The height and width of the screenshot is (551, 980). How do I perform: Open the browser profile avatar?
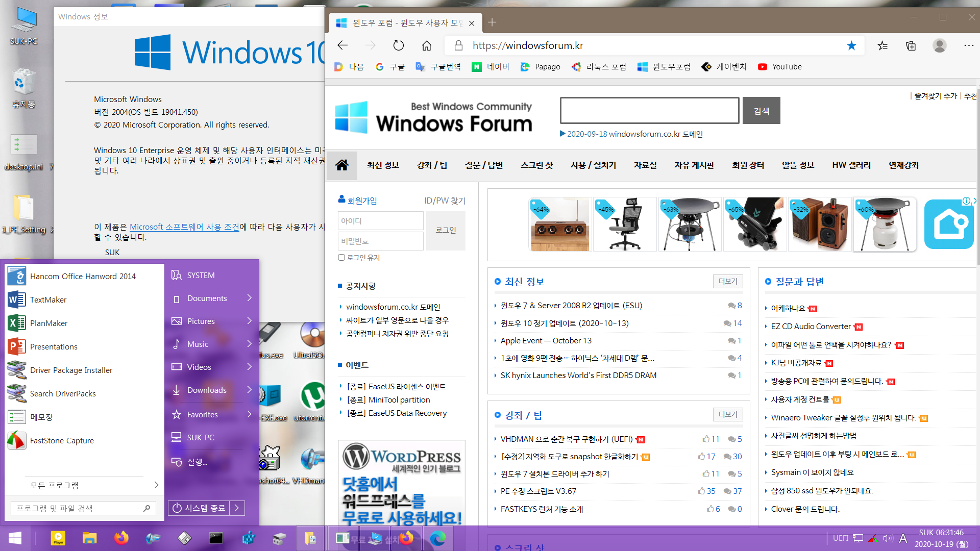coord(939,45)
